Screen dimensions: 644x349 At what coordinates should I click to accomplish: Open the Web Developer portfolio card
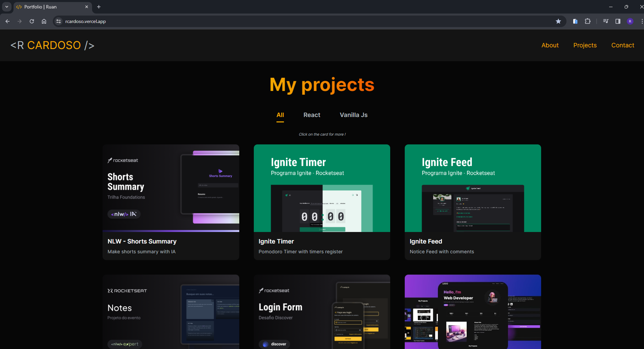click(x=473, y=312)
